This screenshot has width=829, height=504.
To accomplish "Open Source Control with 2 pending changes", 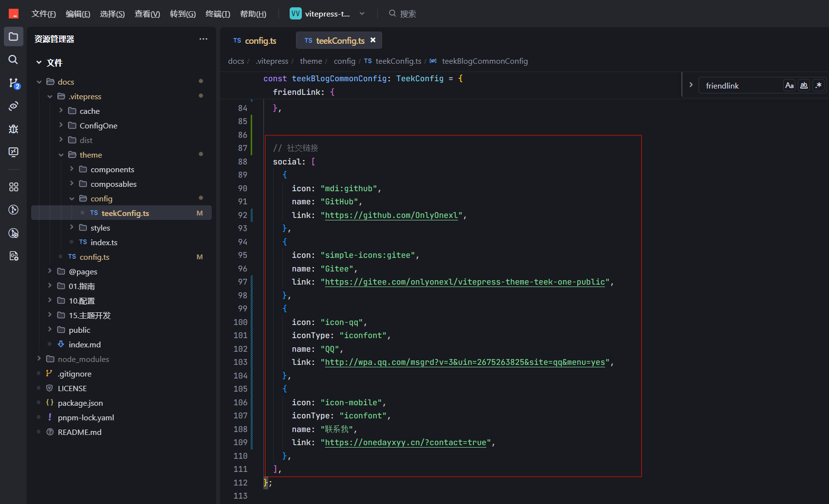I will [14, 83].
